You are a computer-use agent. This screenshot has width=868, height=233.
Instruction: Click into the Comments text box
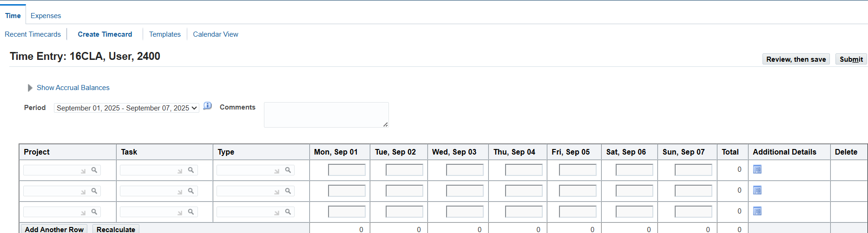326,115
